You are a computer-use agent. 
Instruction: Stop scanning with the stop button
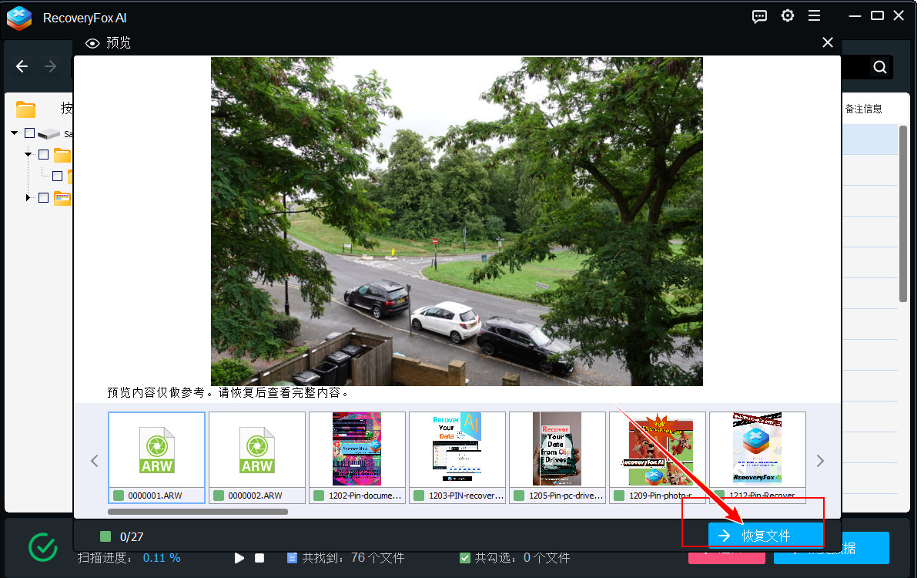[x=259, y=558]
